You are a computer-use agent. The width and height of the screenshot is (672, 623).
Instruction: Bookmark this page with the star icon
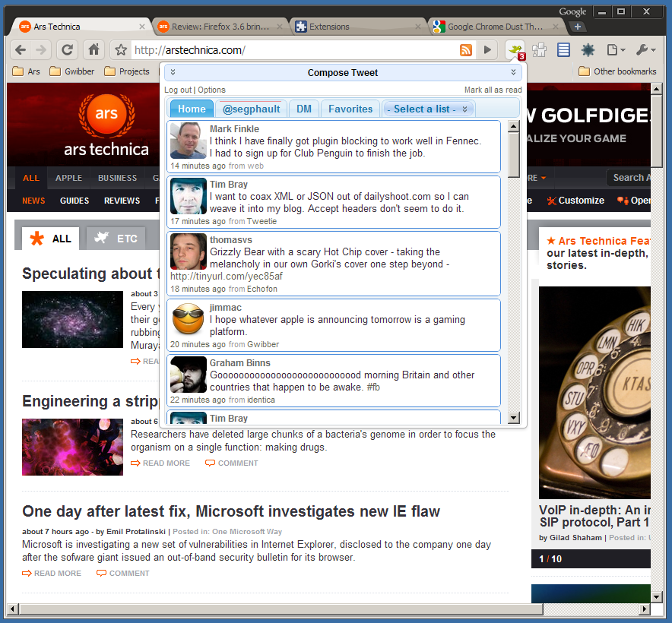click(121, 50)
